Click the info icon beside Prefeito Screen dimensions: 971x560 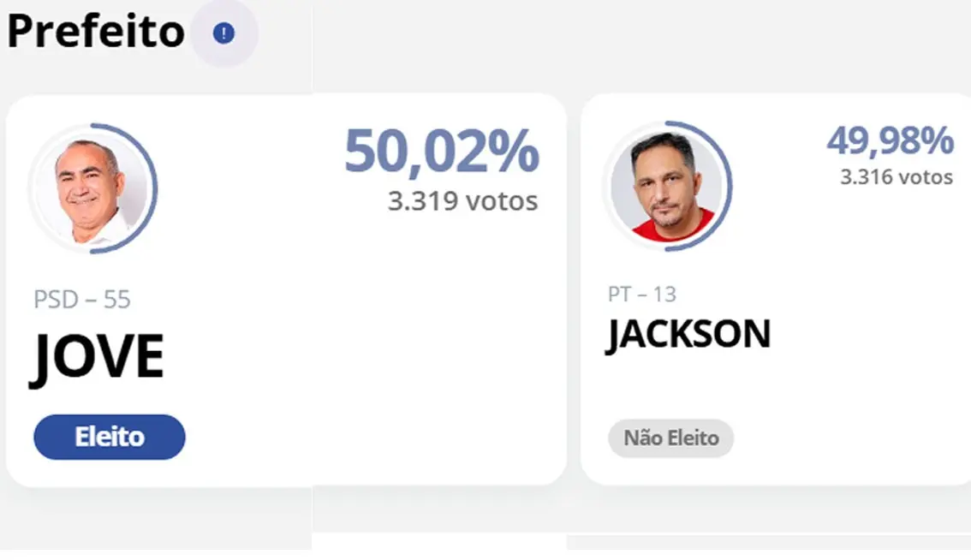[223, 33]
